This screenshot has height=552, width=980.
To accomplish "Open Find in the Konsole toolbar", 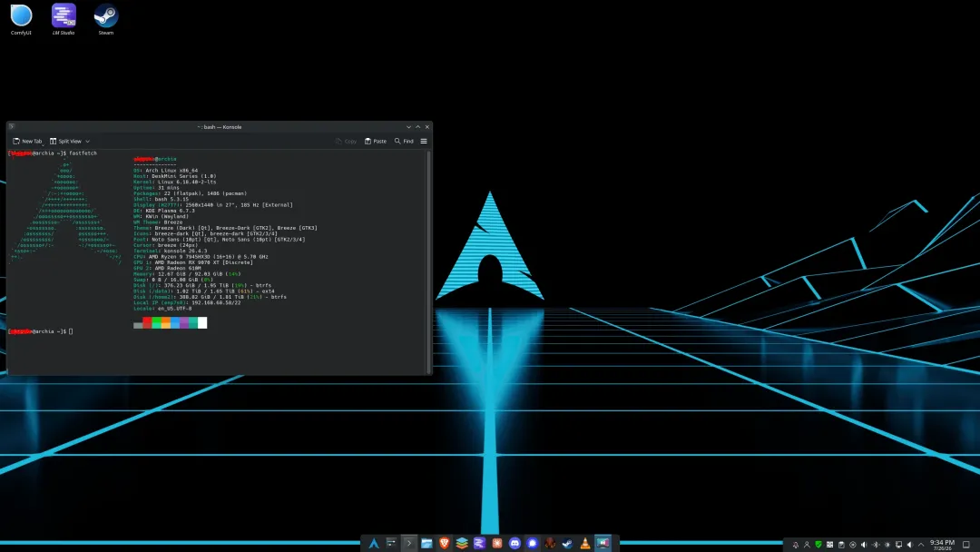I will pyautogui.click(x=404, y=142).
